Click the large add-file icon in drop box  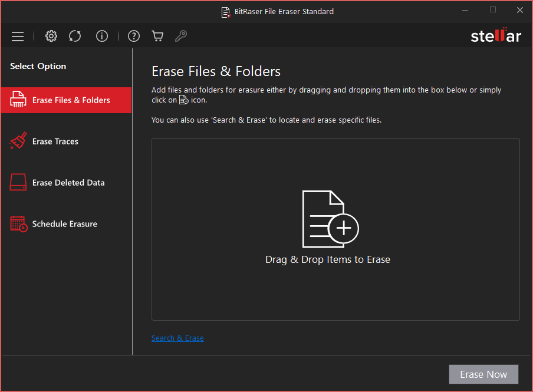pos(330,219)
